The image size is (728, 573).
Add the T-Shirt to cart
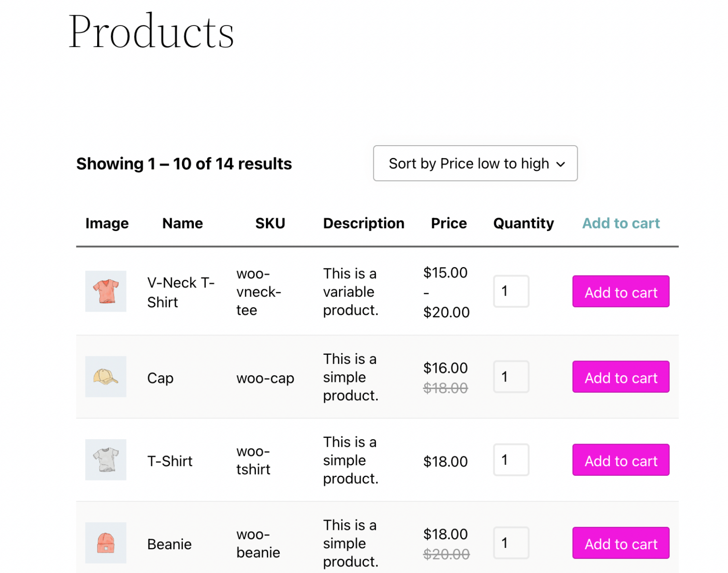pyautogui.click(x=620, y=460)
